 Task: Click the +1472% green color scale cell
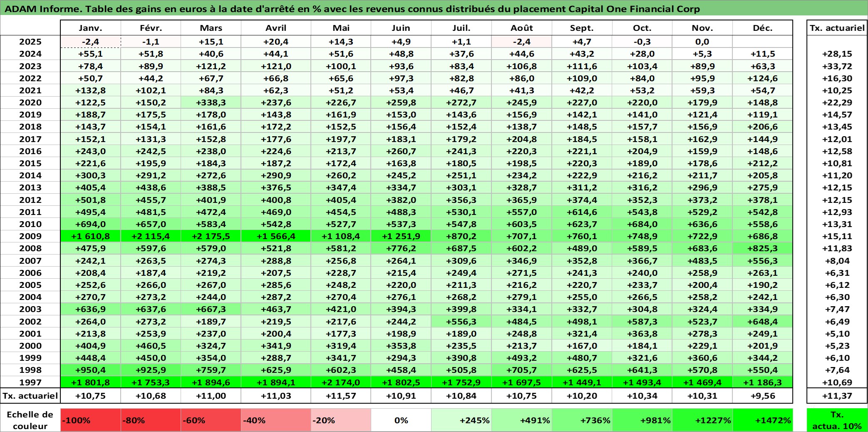coord(763,420)
